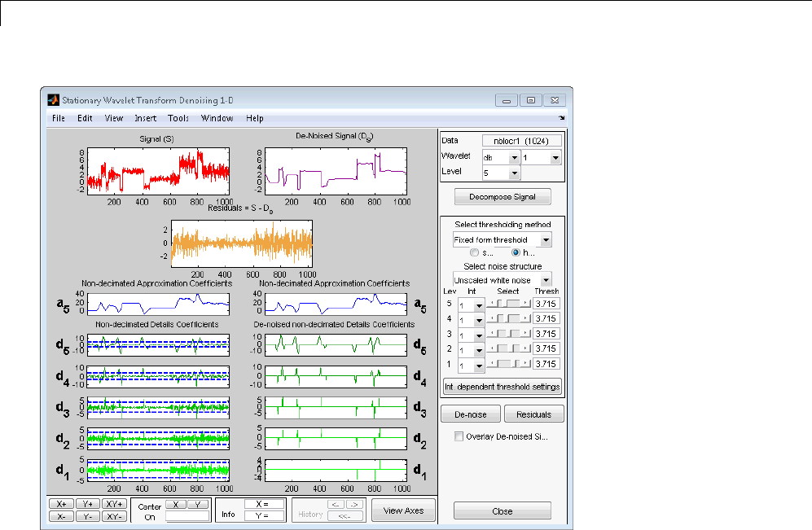
Task: Select the hard (h...) thresholding radio button
Action: coord(516,253)
